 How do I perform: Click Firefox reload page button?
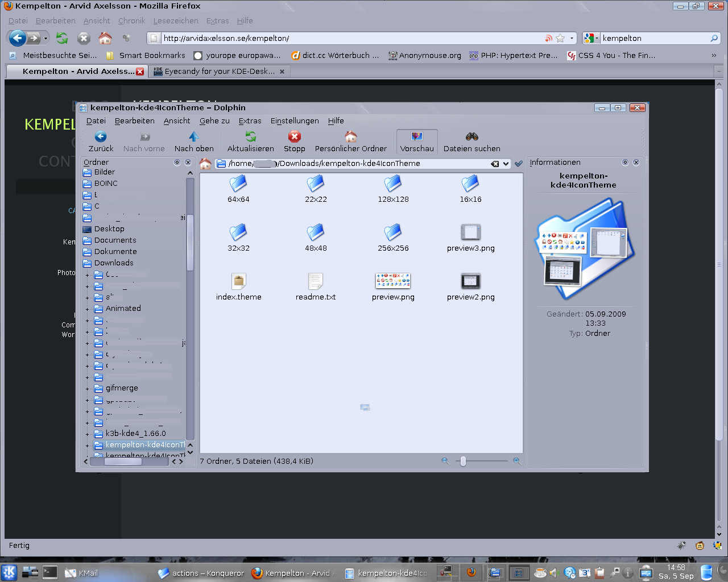tap(62, 38)
